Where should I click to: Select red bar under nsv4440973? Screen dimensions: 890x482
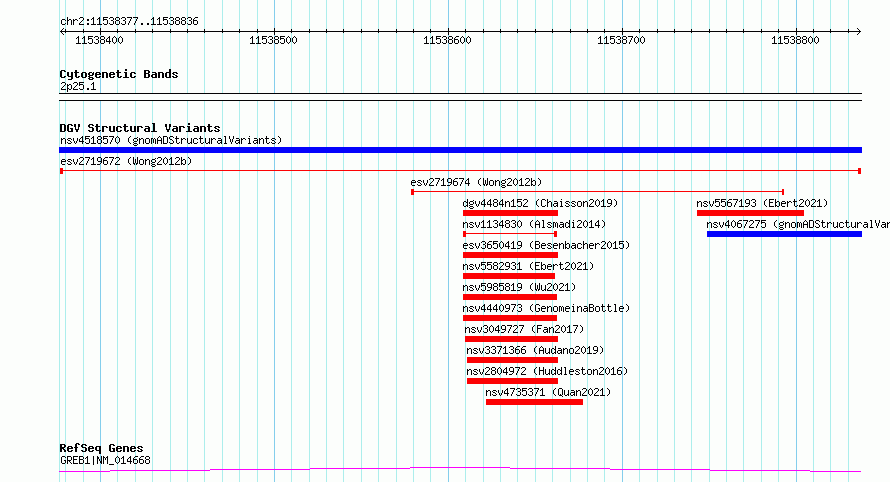pos(510,318)
